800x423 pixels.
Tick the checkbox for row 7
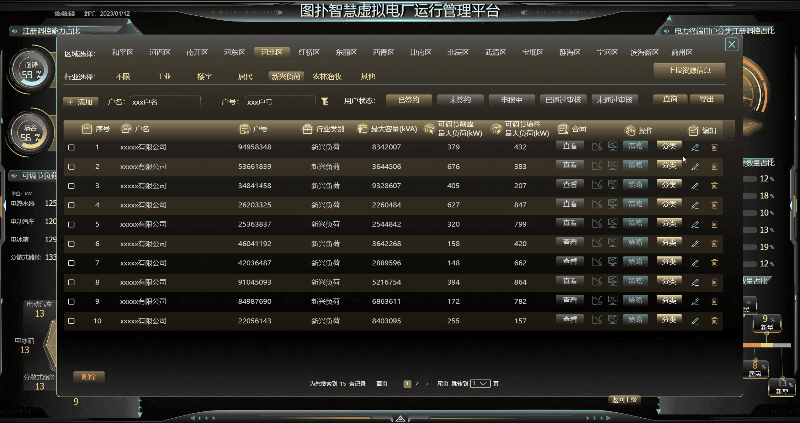(71, 263)
